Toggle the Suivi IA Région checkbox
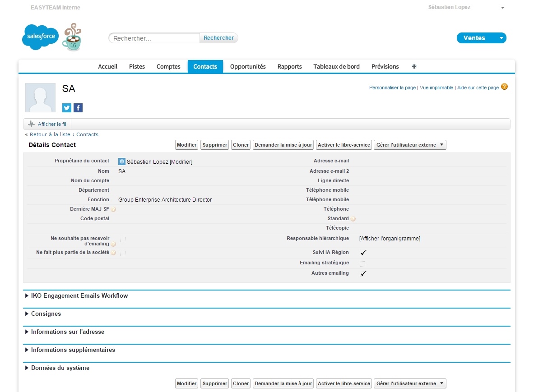Screen dimensions: 534x392 pos(363,253)
